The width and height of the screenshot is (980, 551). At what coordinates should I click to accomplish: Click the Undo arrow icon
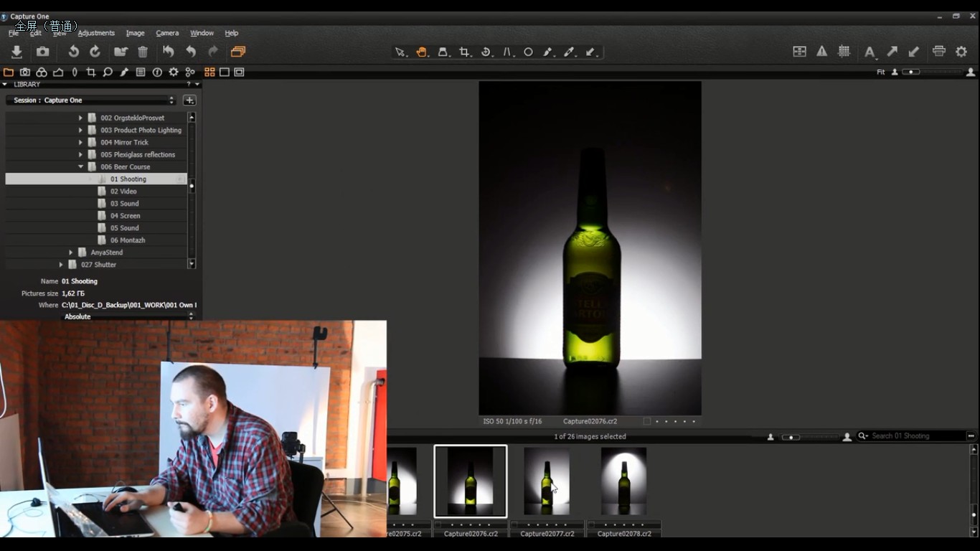(x=191, y=52)
